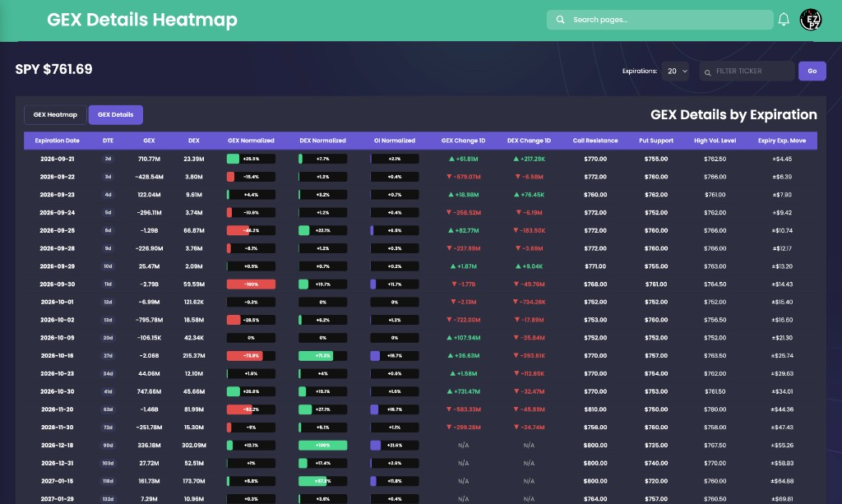The width and height of the screenshot is (842, 504).
Task: Click the Go button
Action: 812,71
